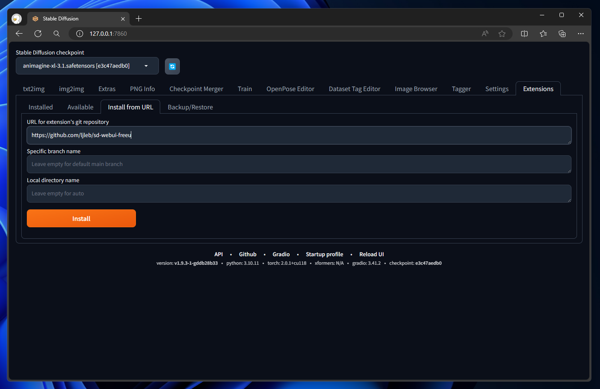Minimize the browser window
Viewport: 600px width, 389px height.
pos(542,15)
